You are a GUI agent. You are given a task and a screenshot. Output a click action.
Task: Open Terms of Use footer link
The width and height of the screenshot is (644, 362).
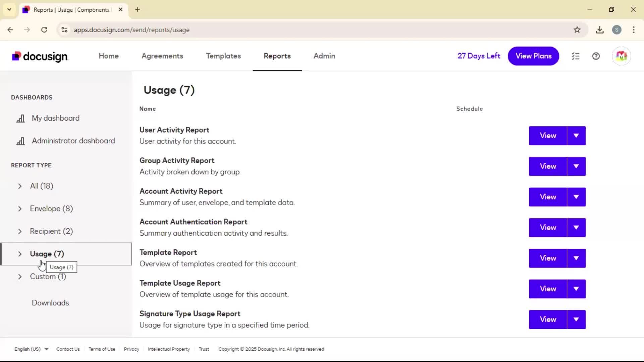click(x=102, y=349)
